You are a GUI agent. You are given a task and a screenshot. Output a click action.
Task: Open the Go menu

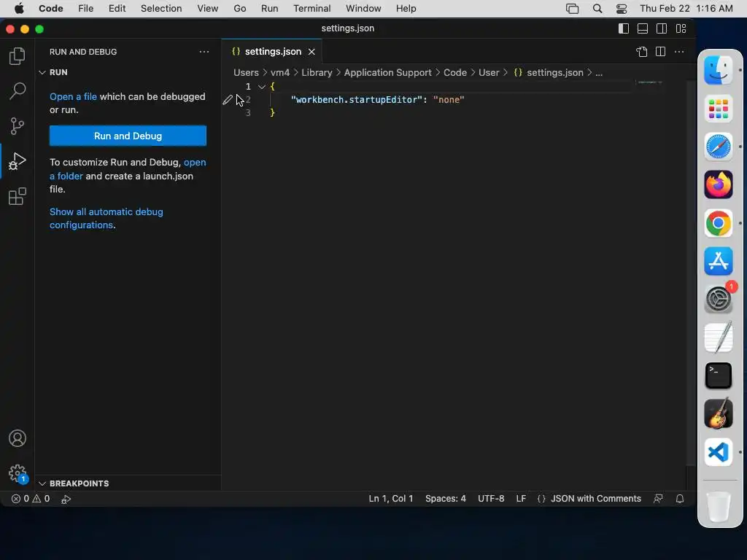pos(239,9)
